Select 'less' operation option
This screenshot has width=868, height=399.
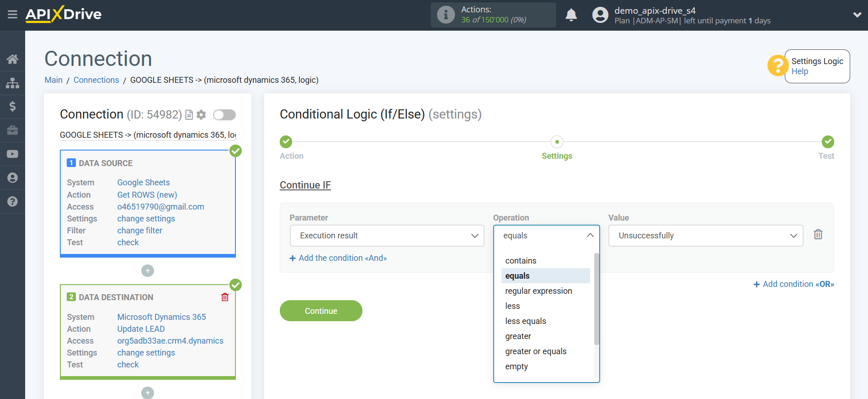[546, 306]
